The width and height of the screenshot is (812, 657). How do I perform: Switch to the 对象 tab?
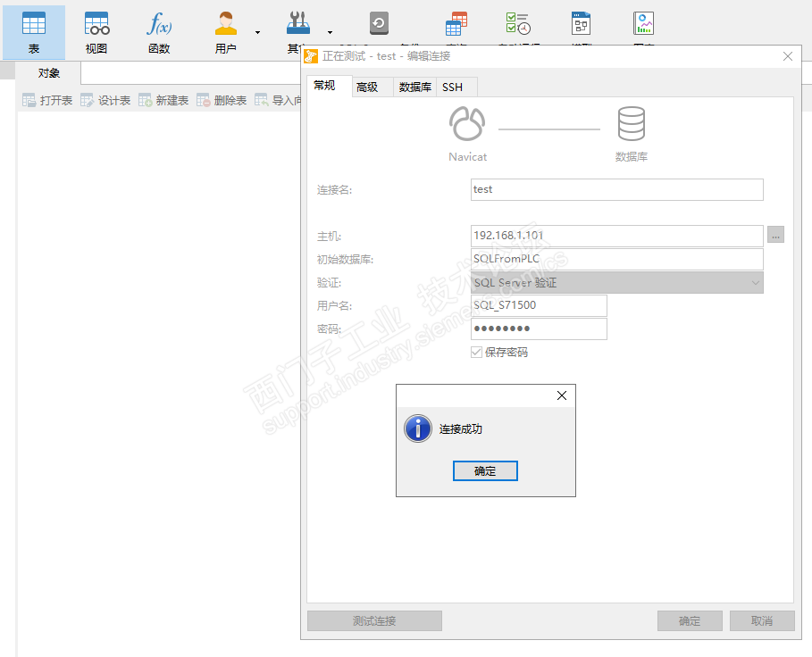pyautogui.click(x=48, y=73)
